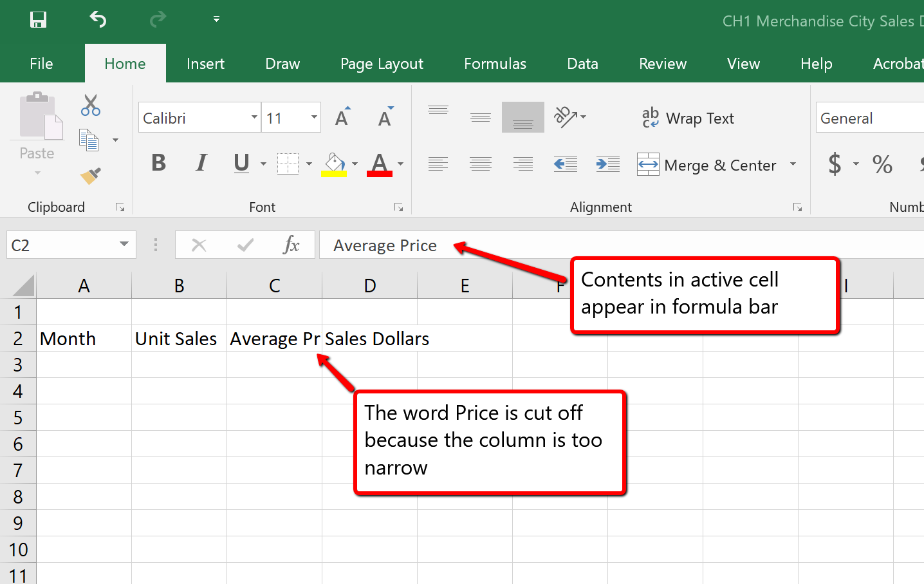924x584 pixels.
Task: Apply Percent Style
Action: pos(882,164)
